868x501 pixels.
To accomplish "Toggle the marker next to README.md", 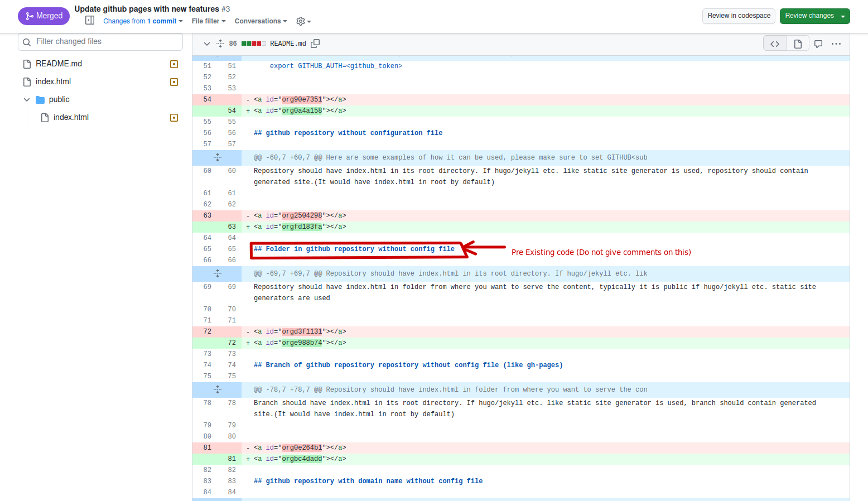I will point(173,64).
